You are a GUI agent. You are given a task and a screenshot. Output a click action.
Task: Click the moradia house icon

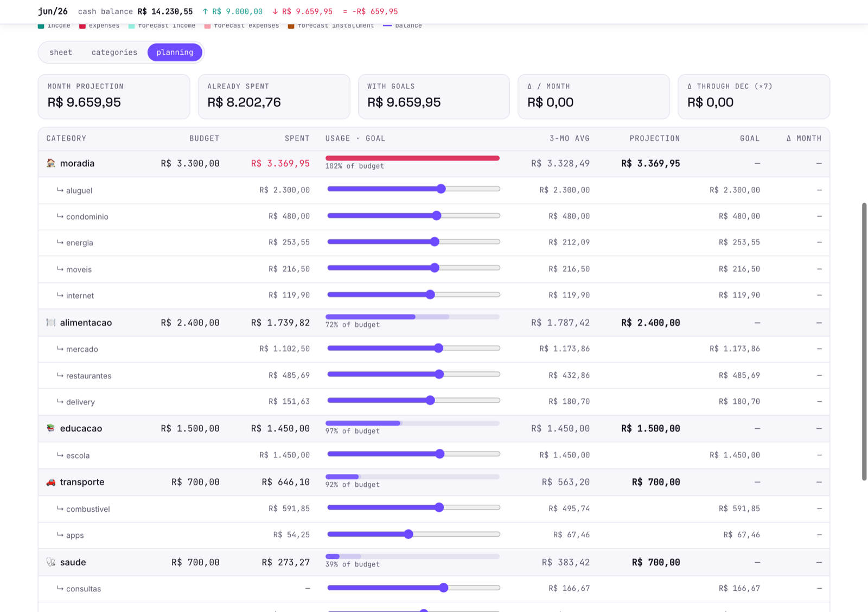[x=51, y=163]
